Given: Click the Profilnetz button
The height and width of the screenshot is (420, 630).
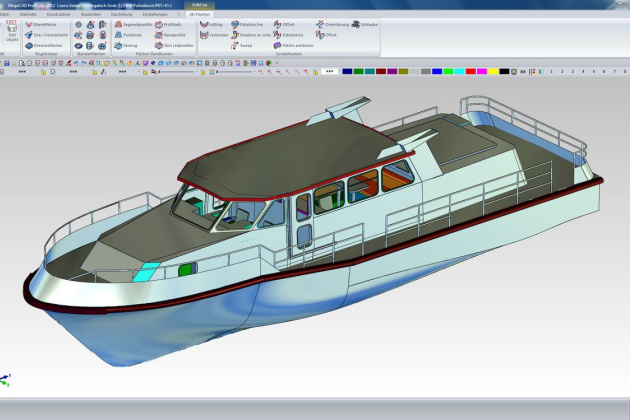Looking at the screenshot, I should (x=168, y=24).
